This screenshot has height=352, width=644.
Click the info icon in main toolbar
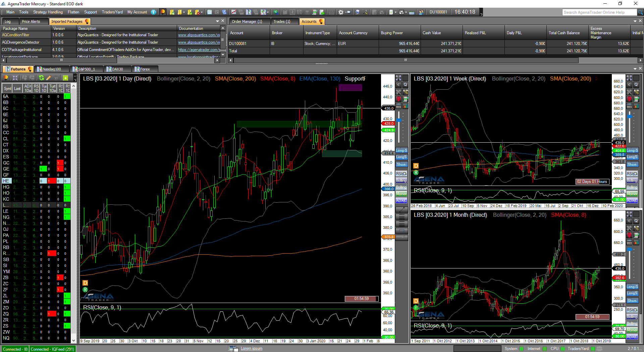coord(153,12)
